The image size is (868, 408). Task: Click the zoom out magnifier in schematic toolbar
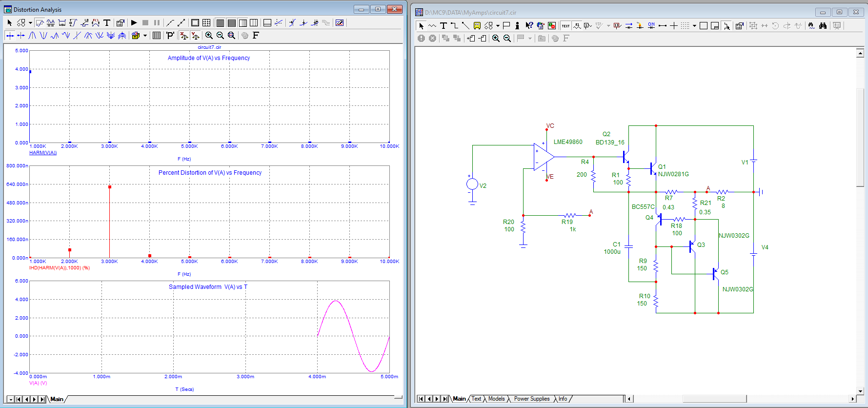point(507,39)
